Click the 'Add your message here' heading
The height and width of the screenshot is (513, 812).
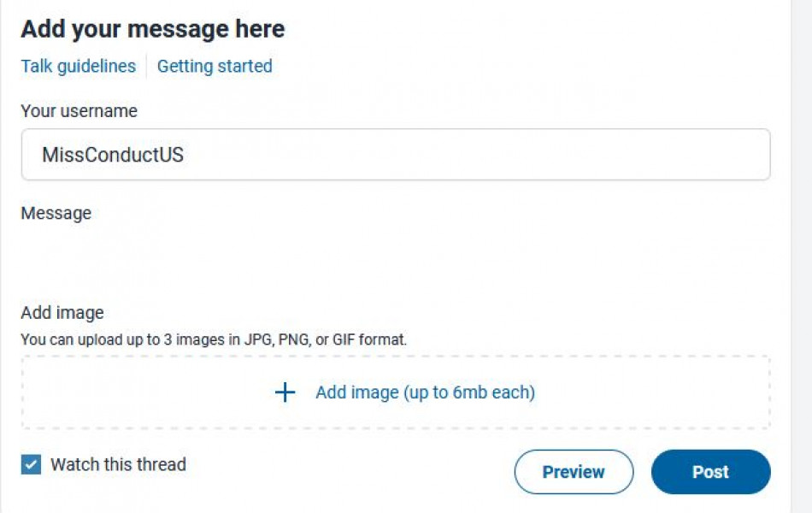click(152, 29)
